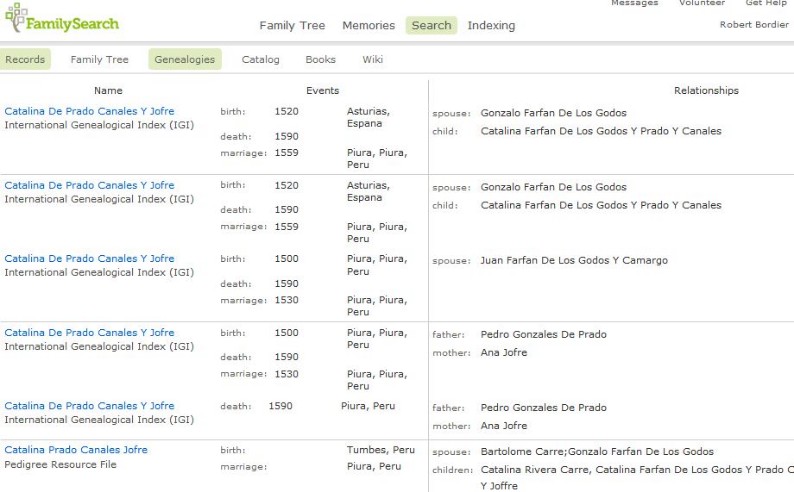Open Robert Bordier account name
794x492 pixels.
click(754, 24)
